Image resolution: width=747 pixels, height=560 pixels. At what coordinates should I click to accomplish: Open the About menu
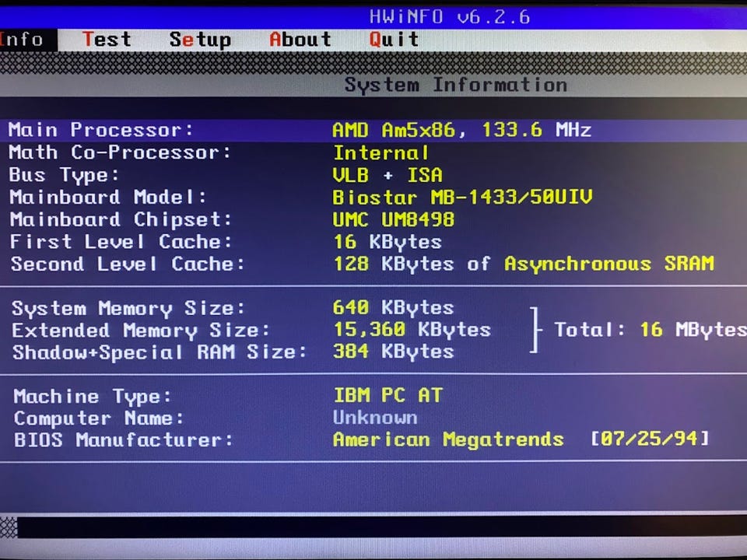coord(300,39)
